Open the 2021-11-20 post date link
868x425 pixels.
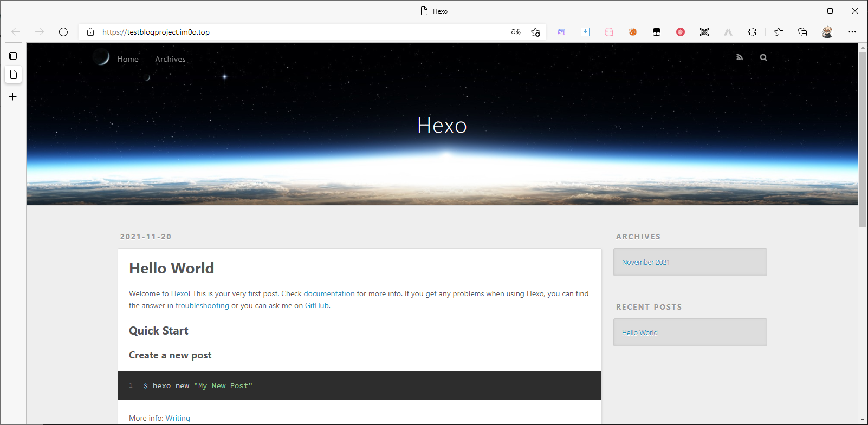pyautogui.click(x=146, y=237)
